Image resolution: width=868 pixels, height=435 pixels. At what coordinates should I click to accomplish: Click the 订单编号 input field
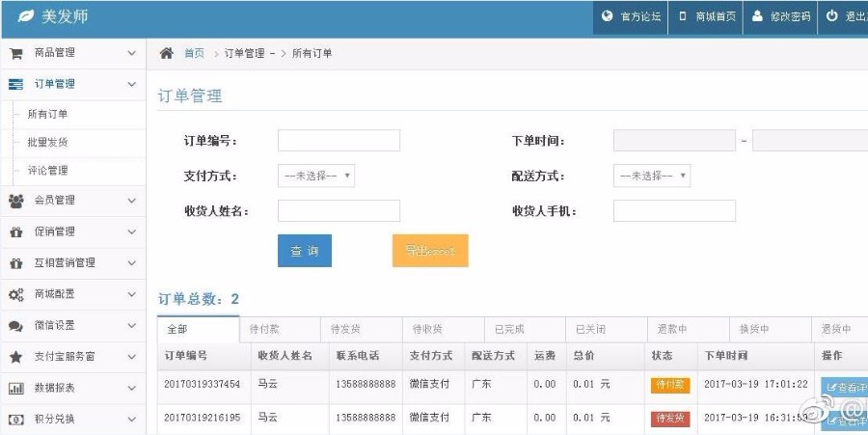pos(339,141)
